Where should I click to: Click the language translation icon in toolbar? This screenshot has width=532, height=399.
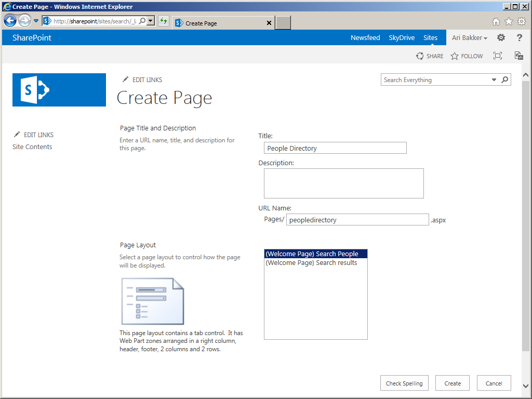click(519, 56)
